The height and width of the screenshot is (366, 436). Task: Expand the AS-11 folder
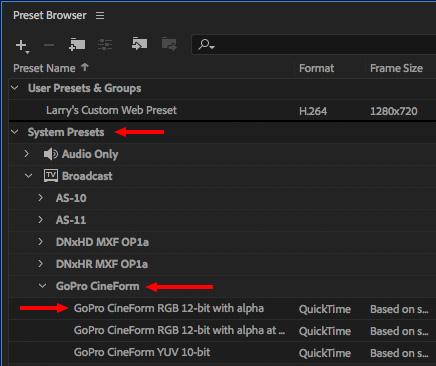(x=41, y=220)
